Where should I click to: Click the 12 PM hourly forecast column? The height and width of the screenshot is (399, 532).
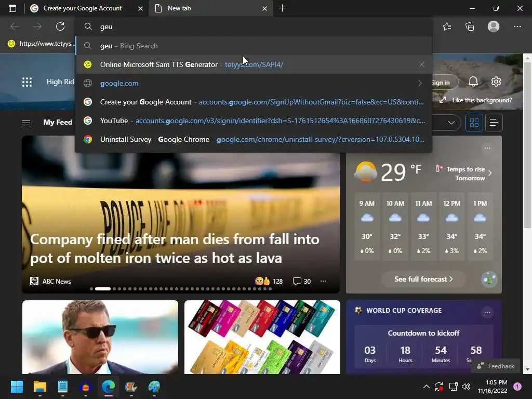click(451, 227)
